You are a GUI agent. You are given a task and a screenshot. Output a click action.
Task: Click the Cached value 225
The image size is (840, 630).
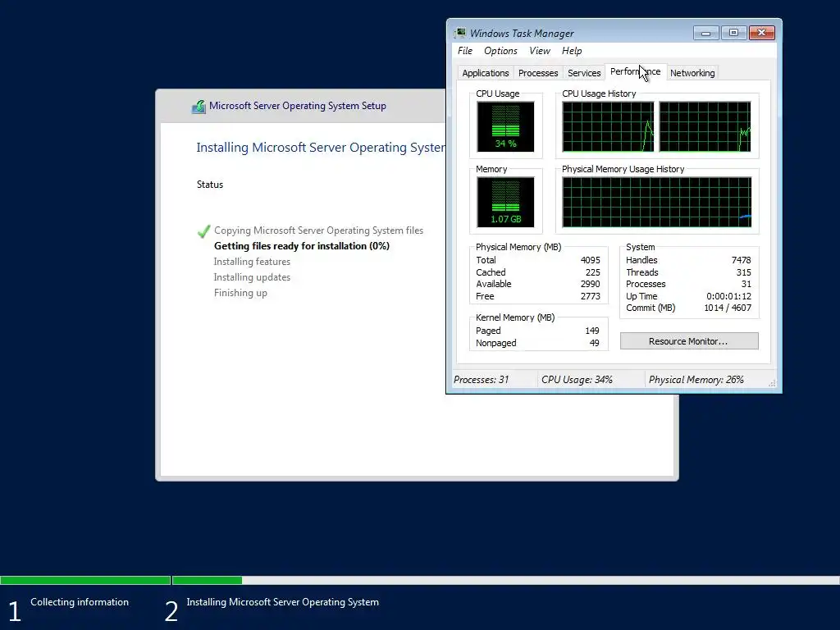tap(592, 272)
